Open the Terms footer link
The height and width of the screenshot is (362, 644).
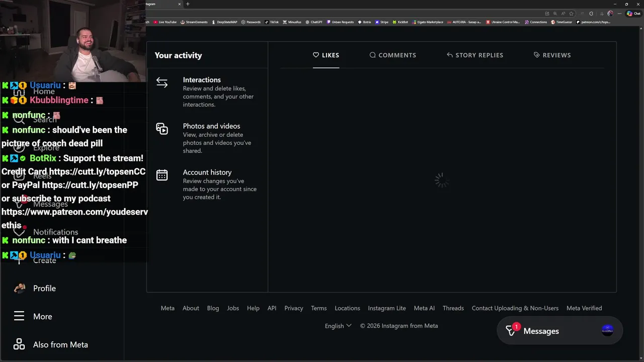(318, 308)
